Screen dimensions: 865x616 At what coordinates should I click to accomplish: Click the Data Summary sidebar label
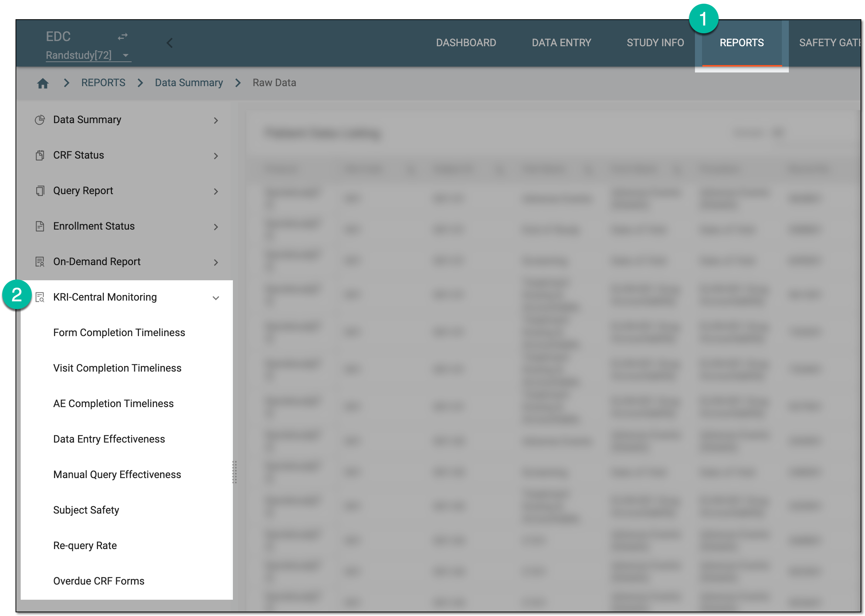(x=87, y=120)
